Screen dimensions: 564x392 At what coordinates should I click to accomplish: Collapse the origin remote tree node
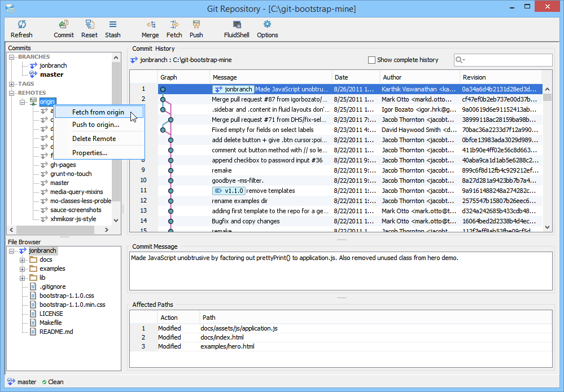tap(23, 102)
